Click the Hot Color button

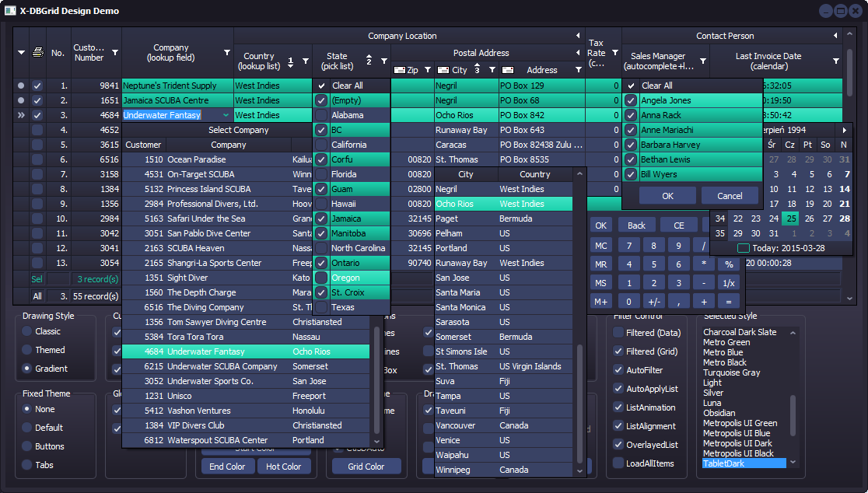click(284, 467)
